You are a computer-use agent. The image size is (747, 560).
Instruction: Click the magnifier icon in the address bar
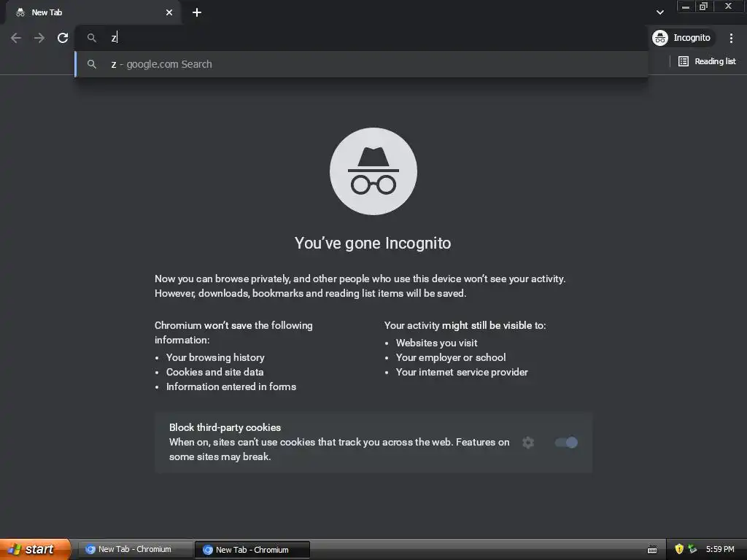[x=92, y=38]
